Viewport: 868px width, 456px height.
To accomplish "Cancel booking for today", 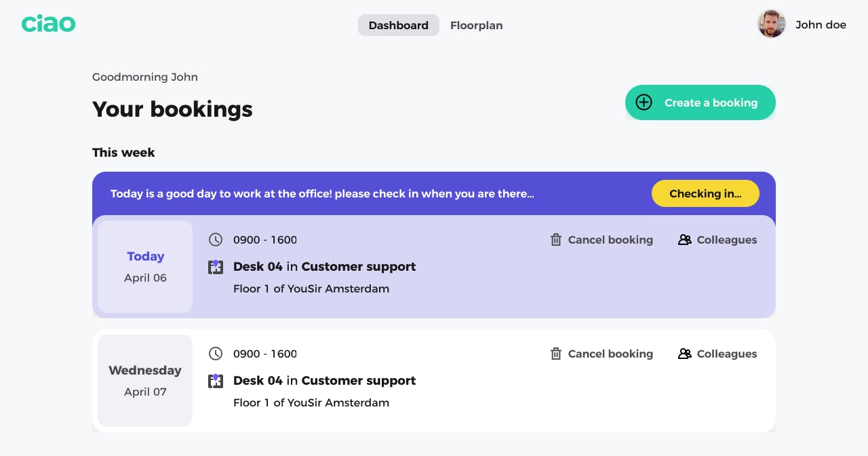I will coord(610,240).
